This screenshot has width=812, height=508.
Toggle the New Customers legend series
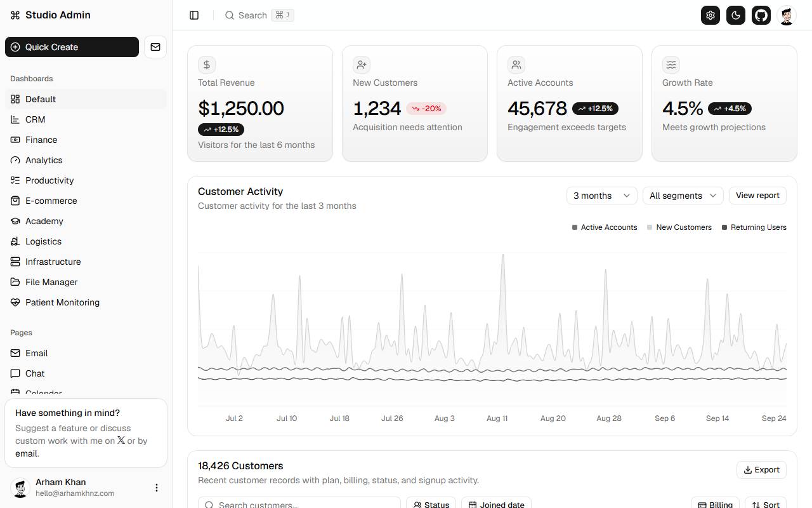pyautogui.click(x=679, y=227)
